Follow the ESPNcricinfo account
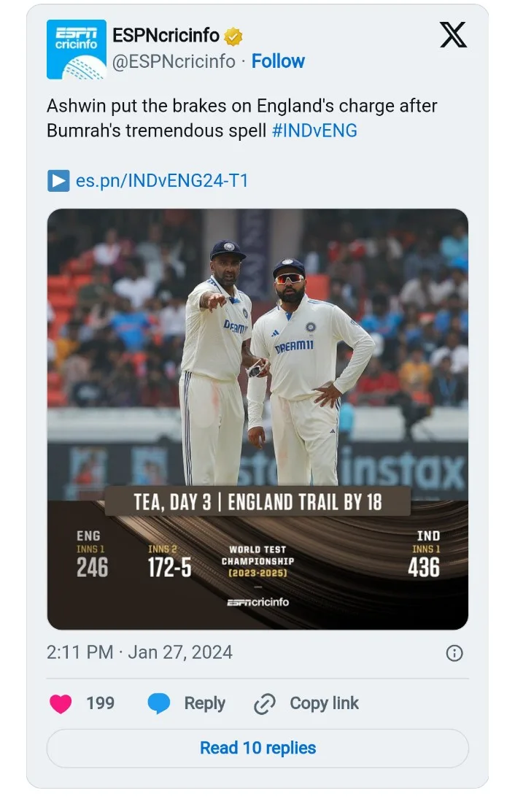 [278, 61]
